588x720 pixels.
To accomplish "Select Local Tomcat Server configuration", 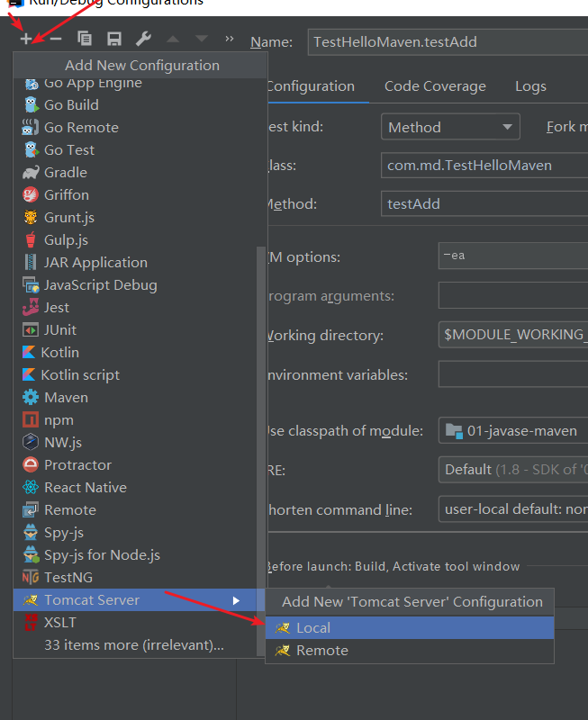I will pyautogui.click(x=313, y=627).
